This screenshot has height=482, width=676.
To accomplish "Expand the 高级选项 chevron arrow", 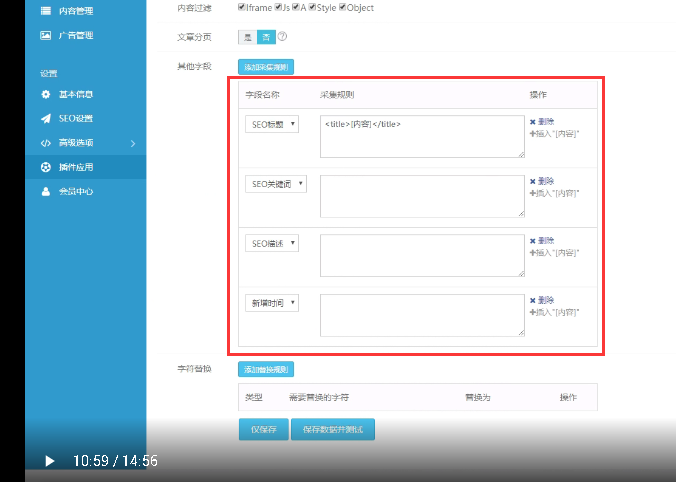I will [x=133, y=144].
